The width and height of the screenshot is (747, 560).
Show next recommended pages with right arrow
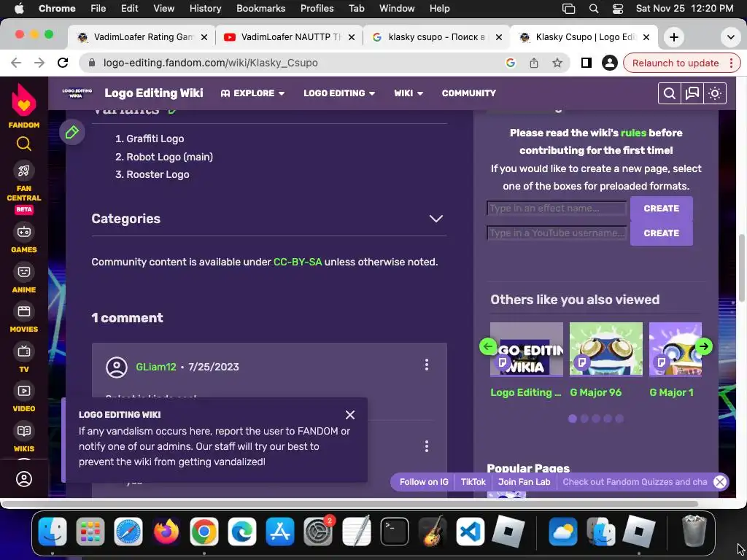[704, 346]
